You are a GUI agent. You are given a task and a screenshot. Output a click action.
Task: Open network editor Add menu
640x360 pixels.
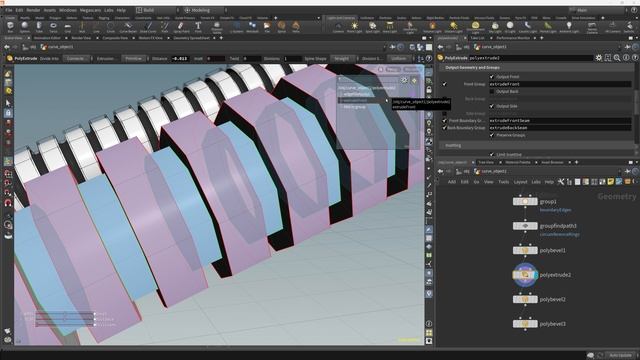tap(452, 182)
